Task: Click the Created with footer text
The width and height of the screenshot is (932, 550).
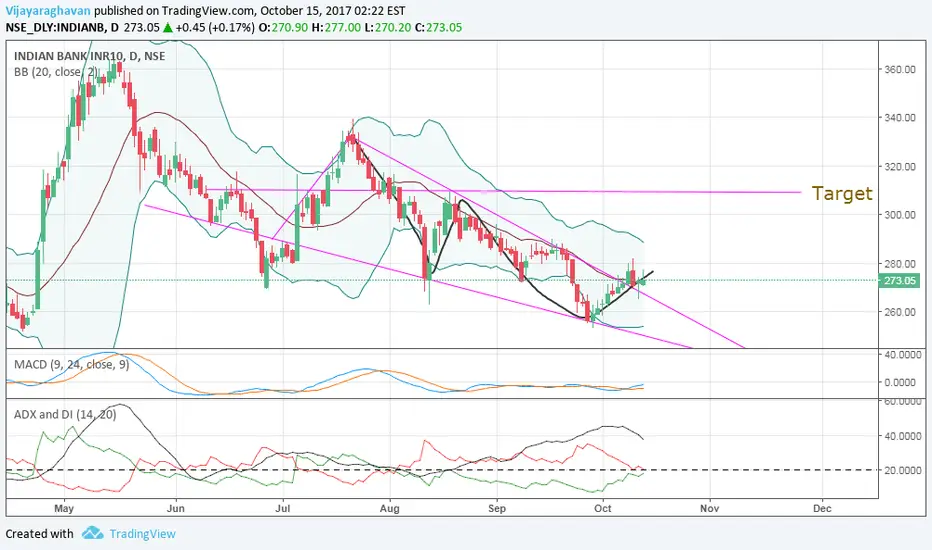Action: [x=39, y=533]
